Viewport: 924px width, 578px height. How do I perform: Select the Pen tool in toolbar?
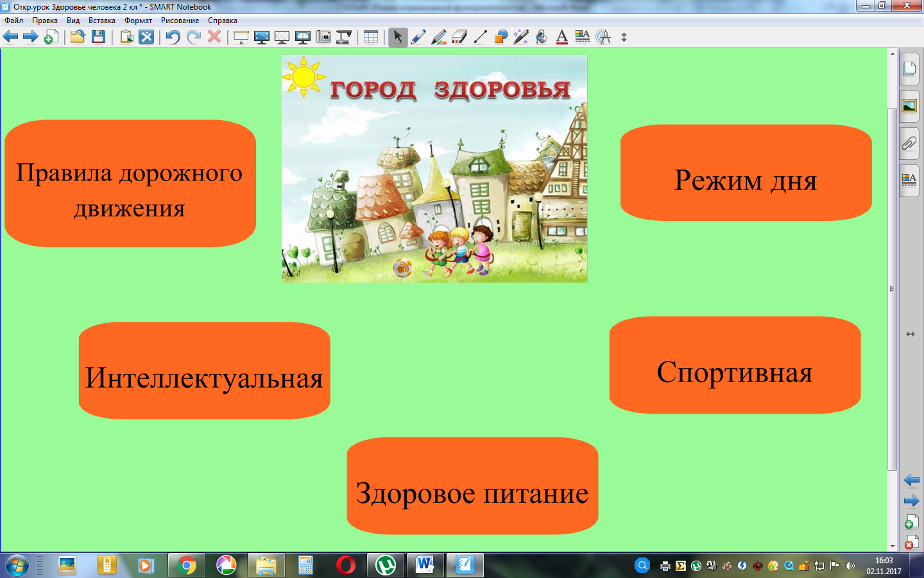coord(418,37)
